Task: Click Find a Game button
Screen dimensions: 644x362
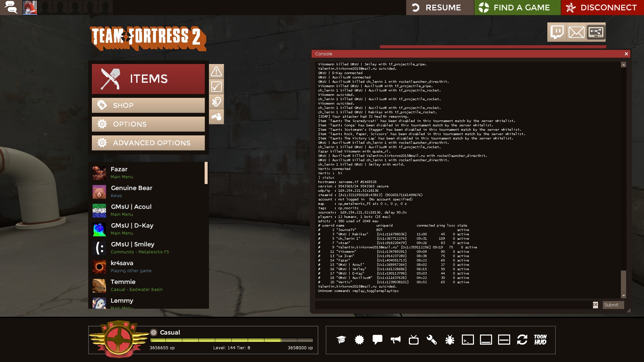Action: [x=517, y=7]
